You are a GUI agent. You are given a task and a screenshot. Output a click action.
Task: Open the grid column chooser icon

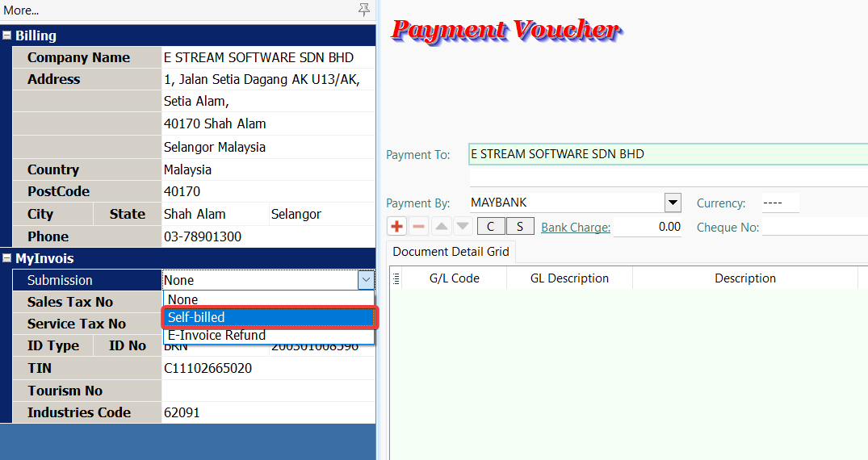pyautogui.click(x=396, y=278)
